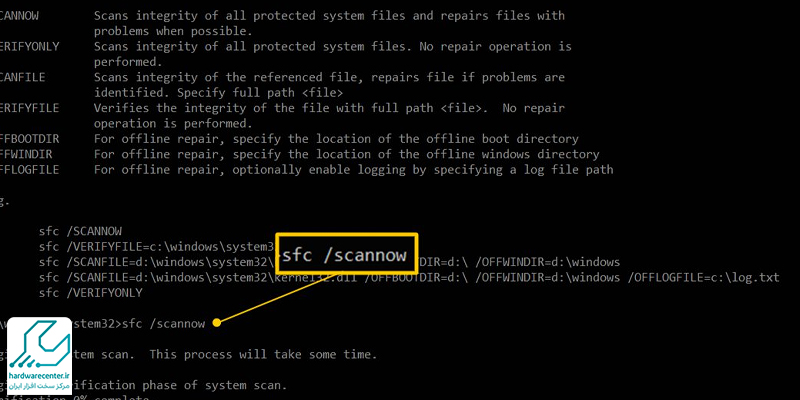Click the VERIFYONLY option description text
800x400 pixels.
[x=332, y=54]
